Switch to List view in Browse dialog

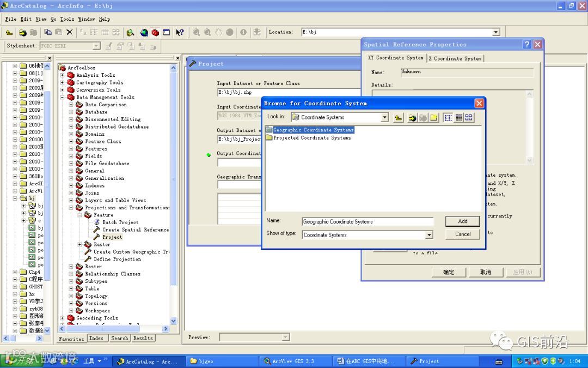coord(448,118)
